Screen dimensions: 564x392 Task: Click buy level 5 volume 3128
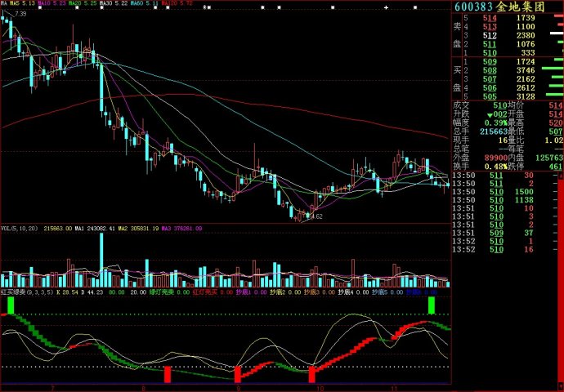(x=526, y=96)
